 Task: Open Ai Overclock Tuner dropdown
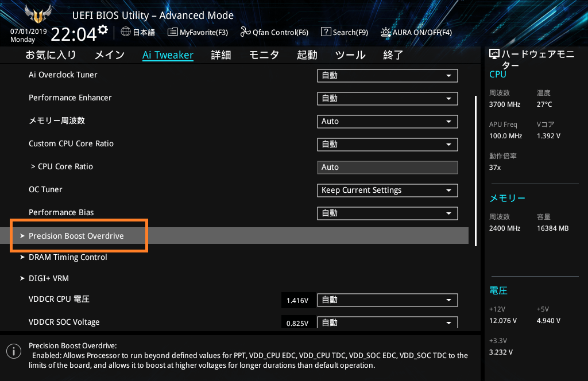click(387, 76)
